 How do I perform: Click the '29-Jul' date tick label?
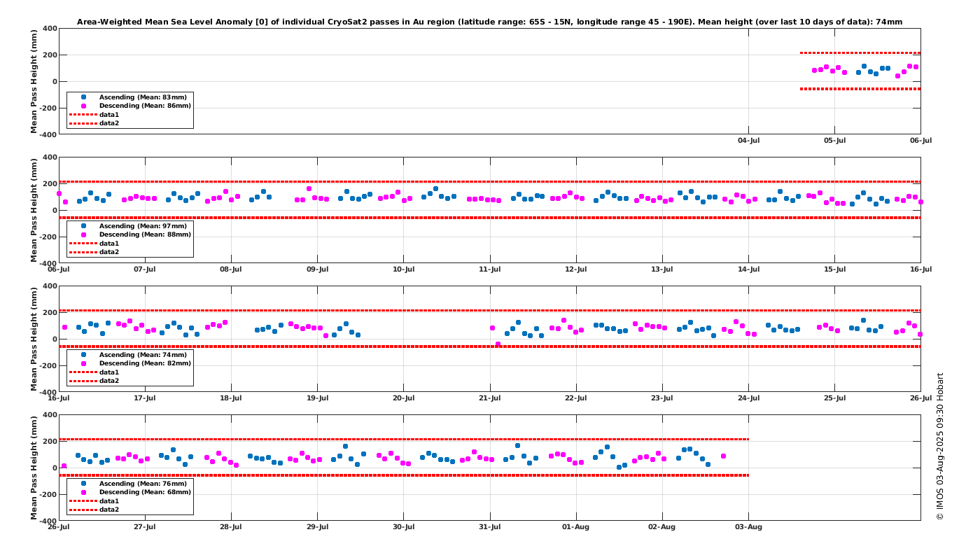coord(317,527)
